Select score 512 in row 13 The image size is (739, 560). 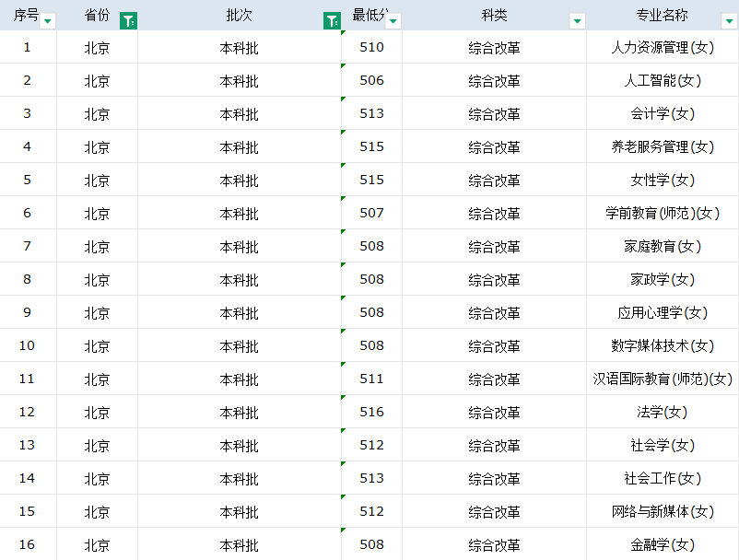[372, 445]
